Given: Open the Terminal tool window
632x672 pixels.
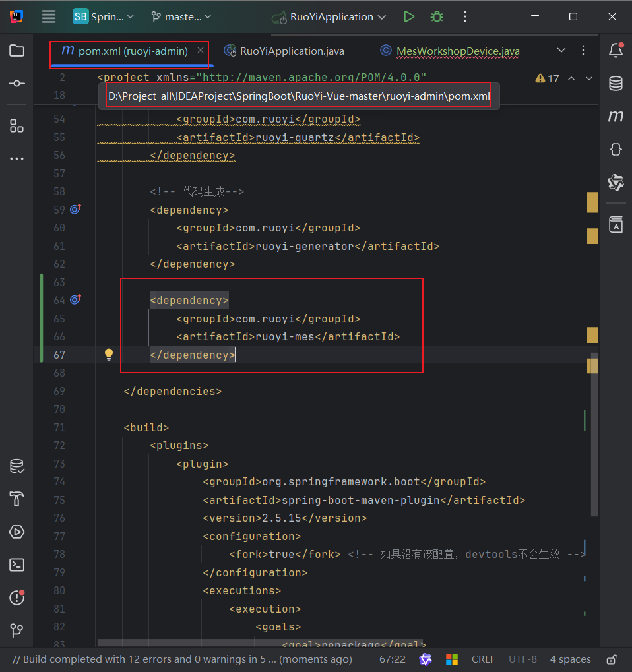Looking at the screenshot, I should (16, 565).
